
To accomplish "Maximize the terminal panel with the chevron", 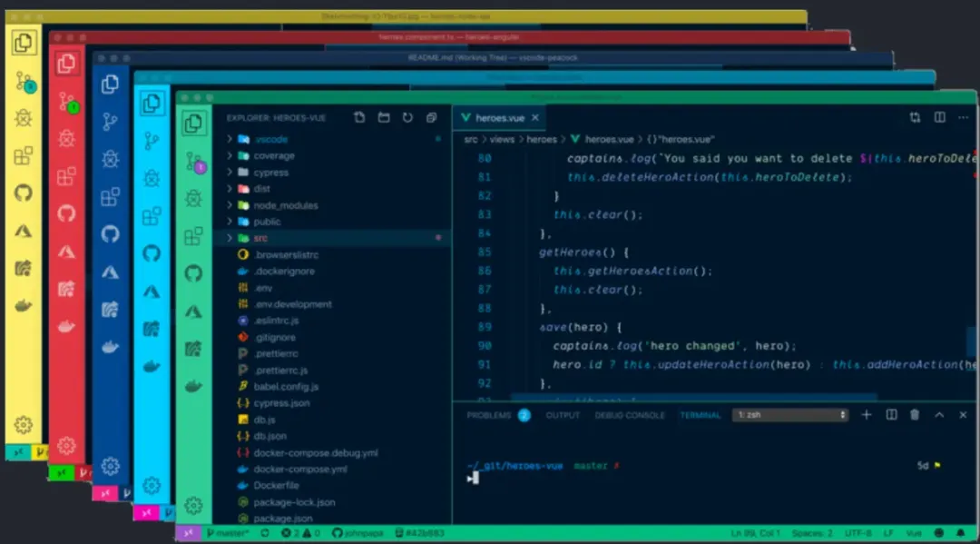I will pyautogui.click(x=939, y=413).
